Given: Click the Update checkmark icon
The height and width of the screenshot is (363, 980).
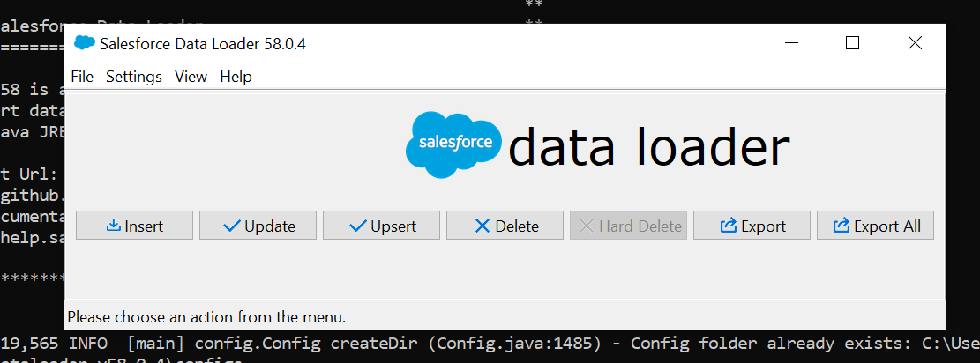Looking at the screenshot, I should point(232,226).
